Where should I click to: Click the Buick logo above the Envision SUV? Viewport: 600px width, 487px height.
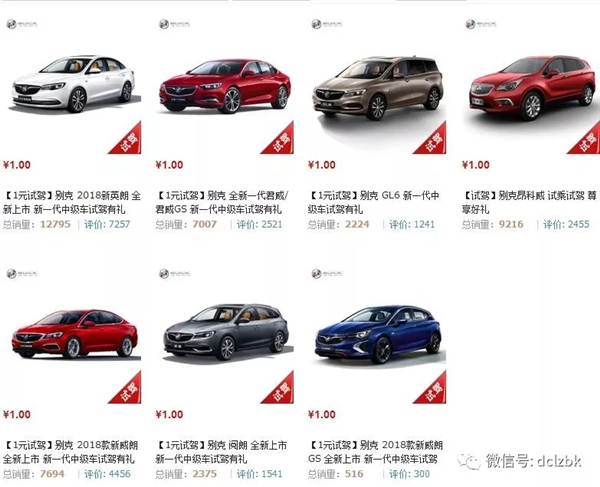pos(481,24)
